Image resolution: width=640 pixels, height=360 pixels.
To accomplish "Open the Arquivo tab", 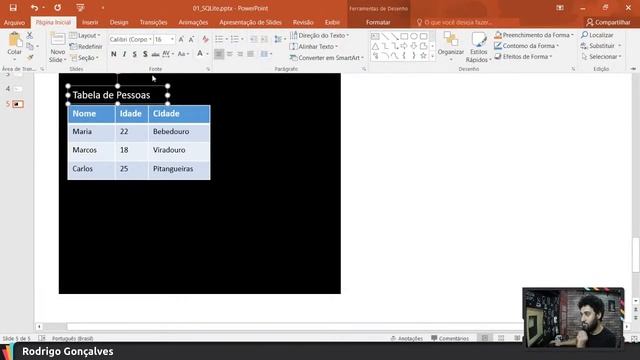I will click(14, 22).
